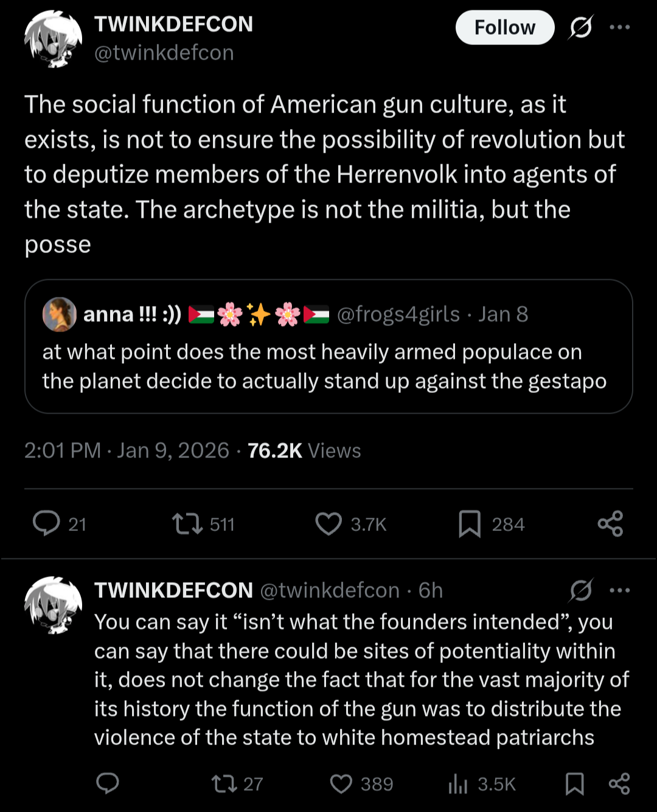This screenshot has width=657, height=812.
Task: Click Grok icon on the reply
Action: (581, 590)
